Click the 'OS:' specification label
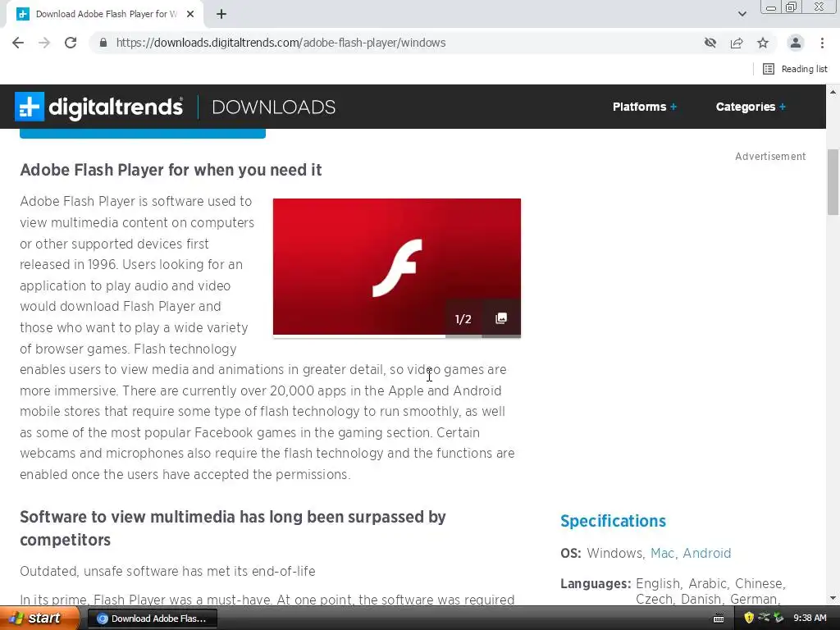This screenshot has height=630, width=840. (x=571, y=553)
